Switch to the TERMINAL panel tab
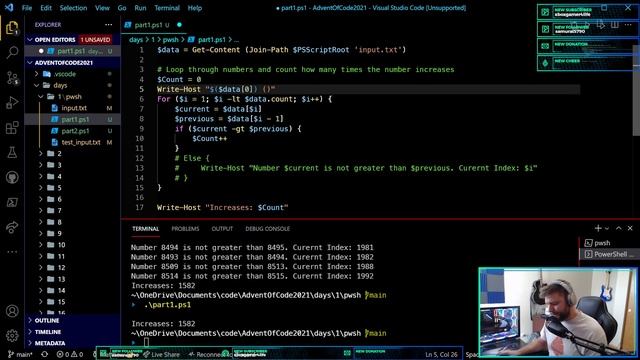 [x=145, y=229]
